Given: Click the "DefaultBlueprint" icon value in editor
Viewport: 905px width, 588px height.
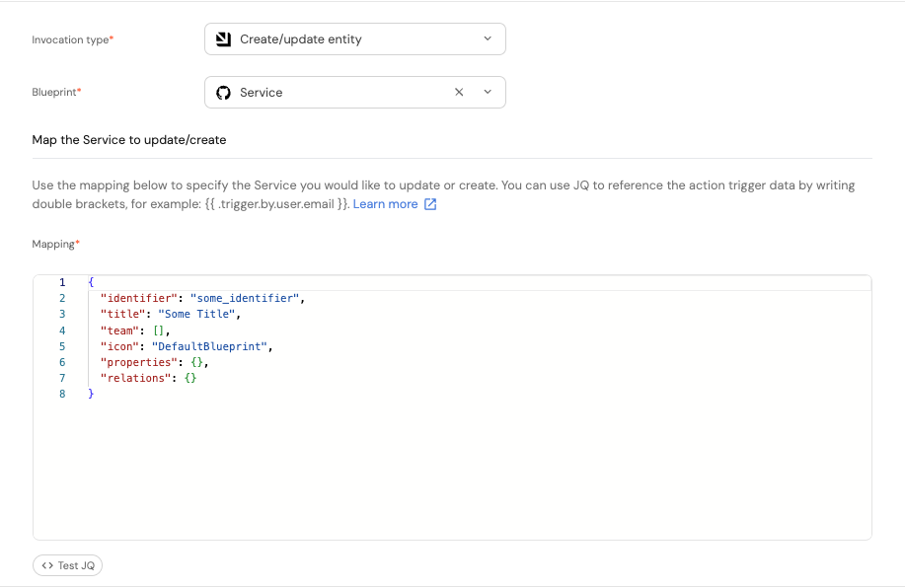Looking at the screenshot, I should coord(210,346).
